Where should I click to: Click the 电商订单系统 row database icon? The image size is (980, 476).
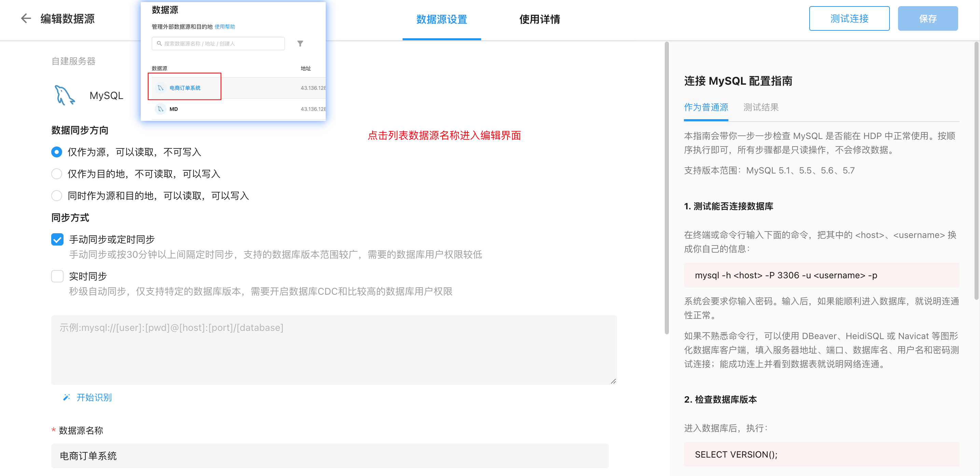[x=160, y=88]
